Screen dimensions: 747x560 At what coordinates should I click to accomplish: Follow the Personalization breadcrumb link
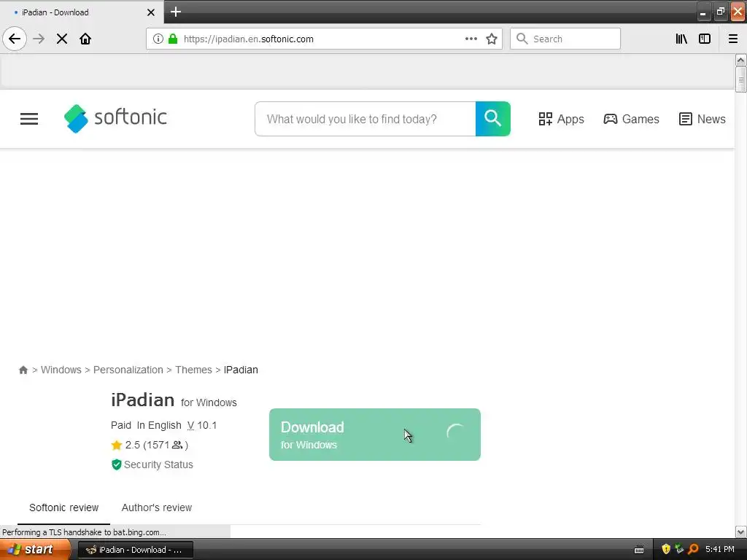point(128,370)
